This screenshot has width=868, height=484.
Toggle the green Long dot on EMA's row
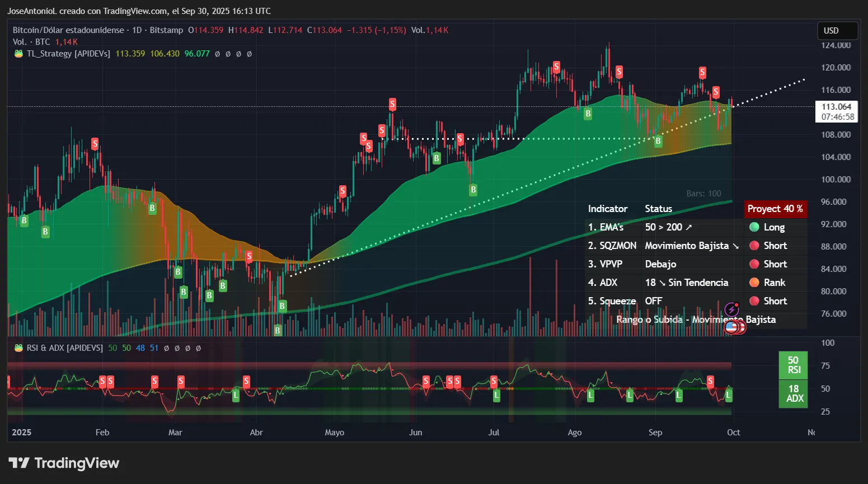(x=755, y=227)
